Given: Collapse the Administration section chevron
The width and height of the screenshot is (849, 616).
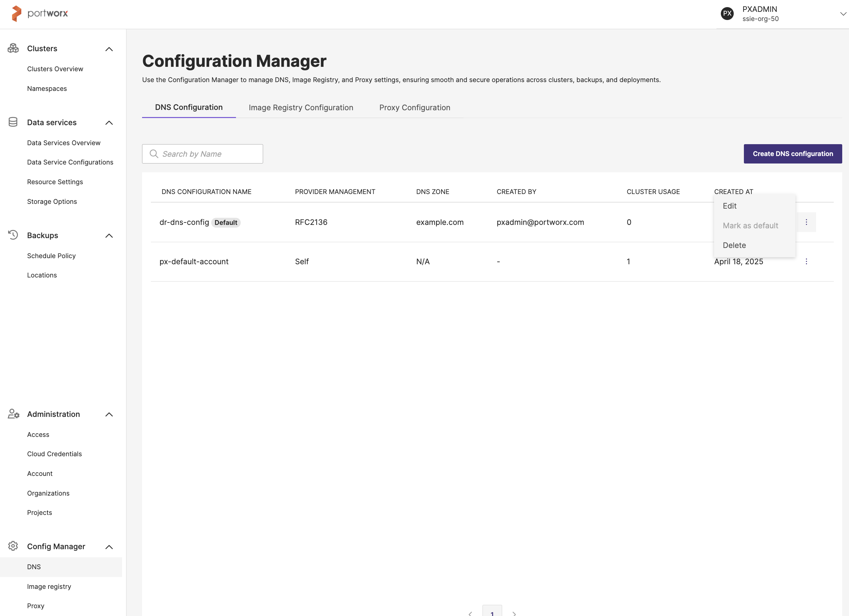Looking at the screenshot, I should coord(109,414).
